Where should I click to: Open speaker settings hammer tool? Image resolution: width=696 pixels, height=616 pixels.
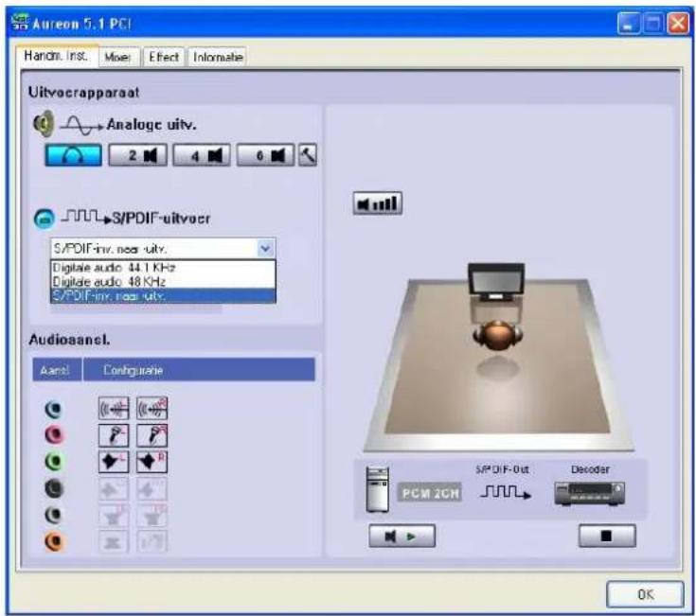point(308,155)
